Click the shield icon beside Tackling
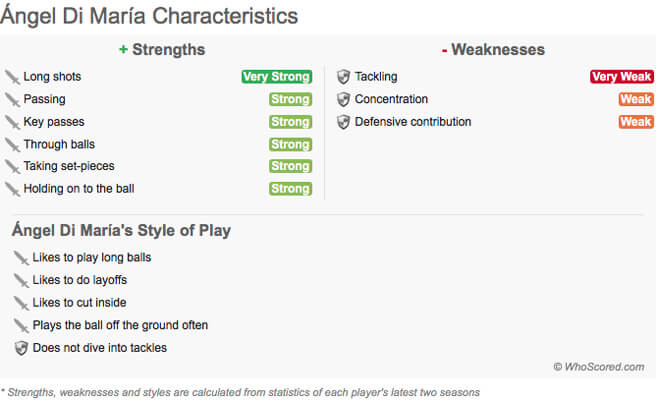 (343, 77)
